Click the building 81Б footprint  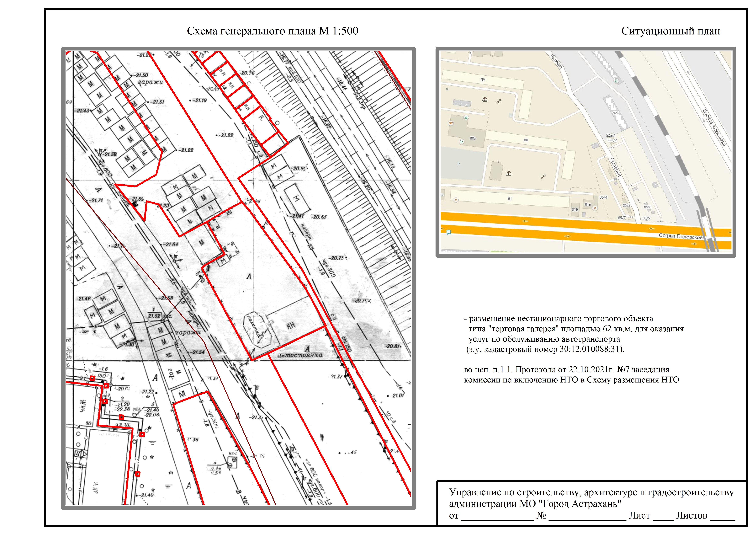[575, 210]
